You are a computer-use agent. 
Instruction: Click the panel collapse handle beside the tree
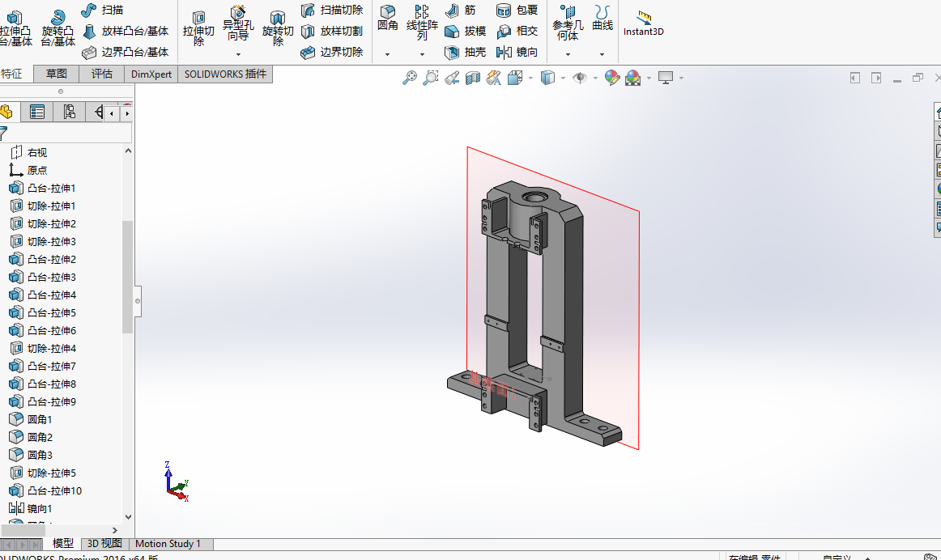tap(138, 302)
